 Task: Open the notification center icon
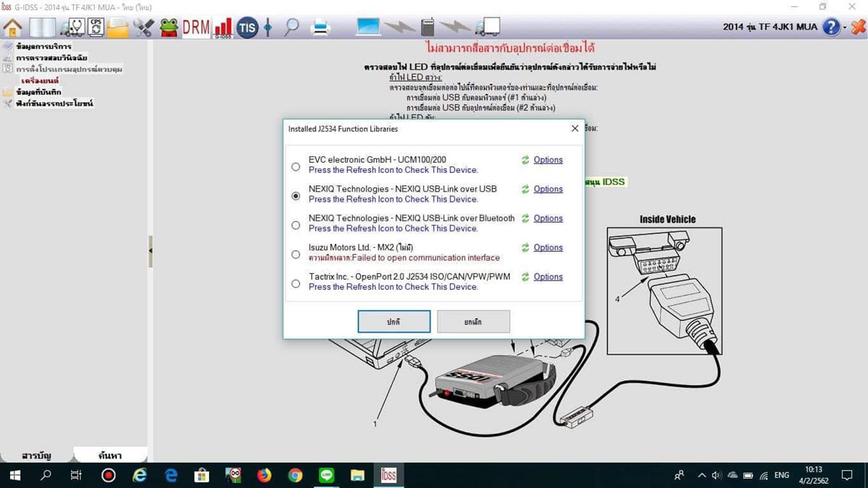tap(847, 475)
